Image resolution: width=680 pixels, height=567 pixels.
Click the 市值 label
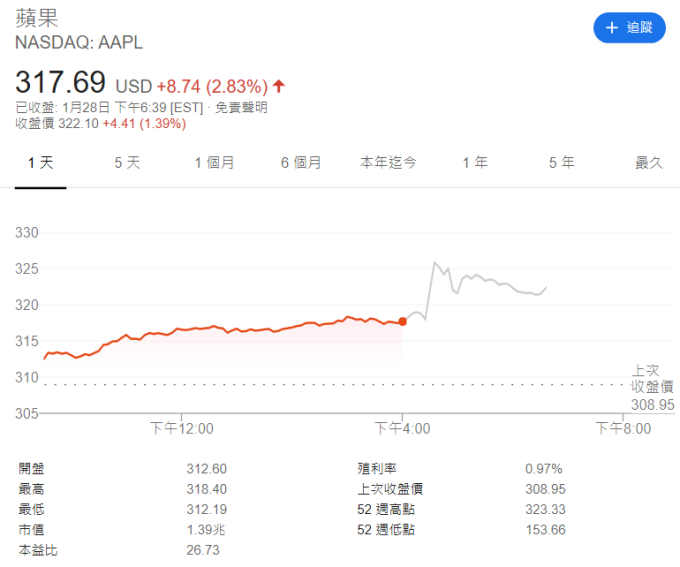[x=31, y=530]
